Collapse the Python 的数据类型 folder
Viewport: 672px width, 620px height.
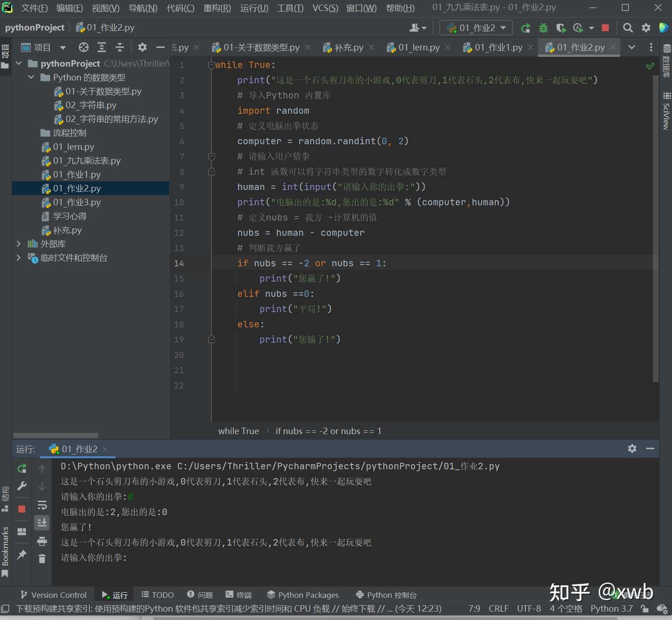[x=31, y=77]
